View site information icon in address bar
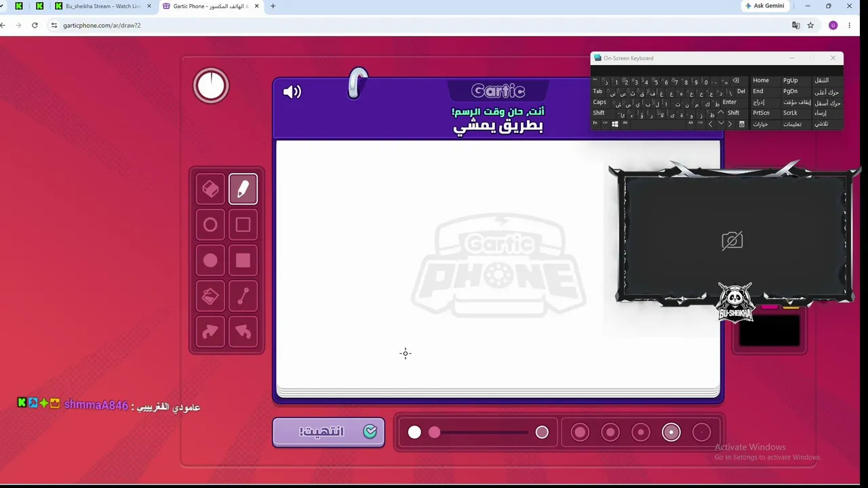This screenshot has width=868, height=488. click(54, 25)
